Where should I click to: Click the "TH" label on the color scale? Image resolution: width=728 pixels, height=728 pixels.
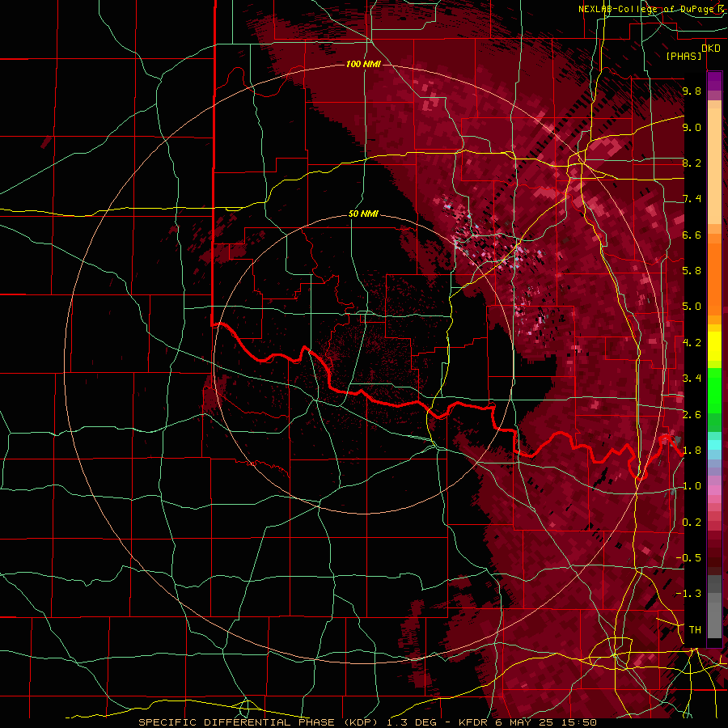tap(695, 629)
